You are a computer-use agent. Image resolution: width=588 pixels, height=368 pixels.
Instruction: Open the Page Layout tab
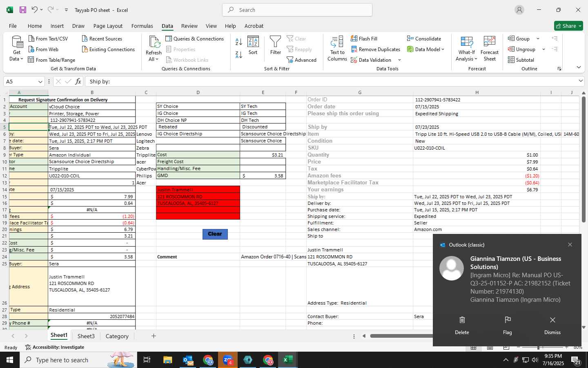[x=108, y=26]
